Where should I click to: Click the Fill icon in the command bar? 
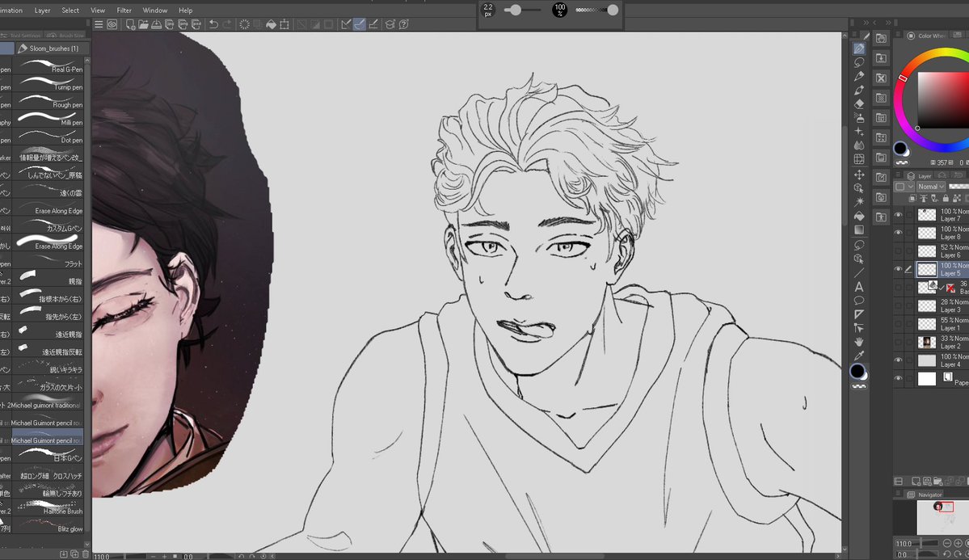[x=271, y=24]
